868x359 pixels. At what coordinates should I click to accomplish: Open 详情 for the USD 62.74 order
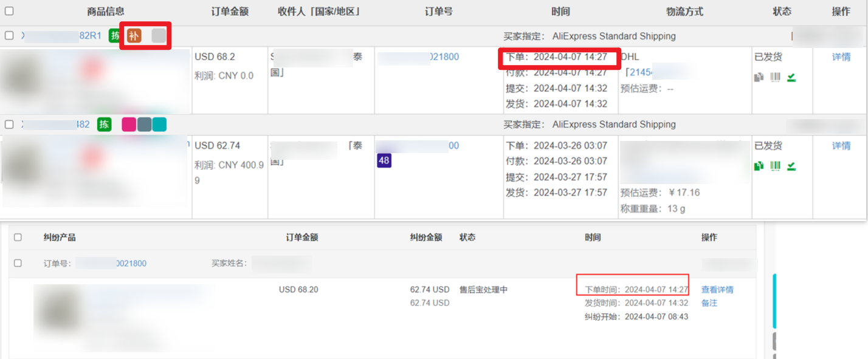[x=841, y=146]
